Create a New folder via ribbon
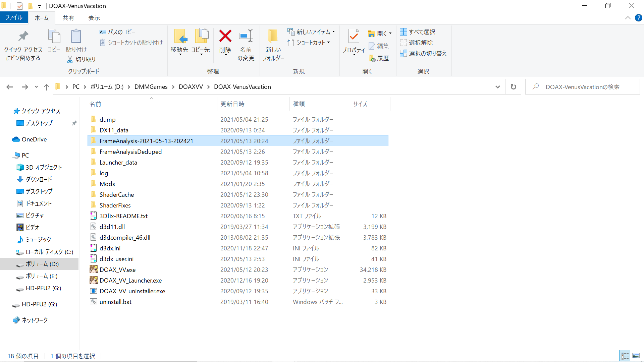Screen dimensions: 644x362 pos(273,45)
